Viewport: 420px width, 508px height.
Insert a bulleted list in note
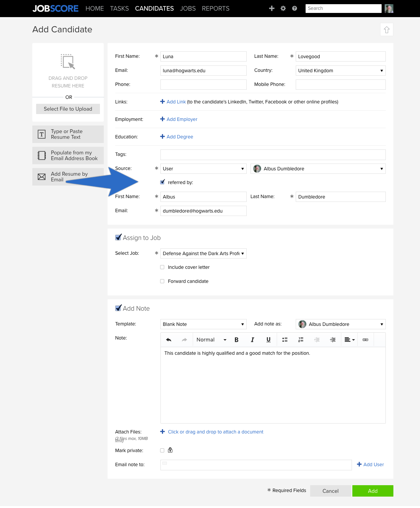pos(285,340)
